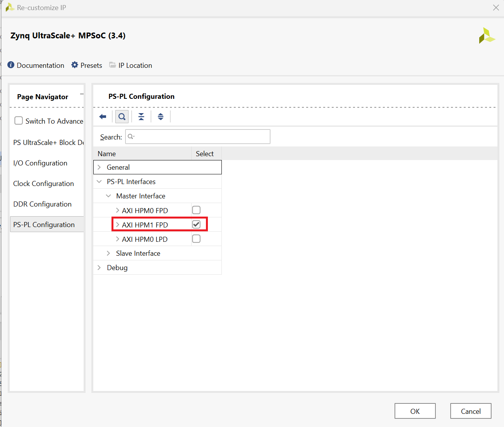This screenshot has height=427, width=504.
Task: Click the back arrow toolbar icon
Action: point(103,117)
